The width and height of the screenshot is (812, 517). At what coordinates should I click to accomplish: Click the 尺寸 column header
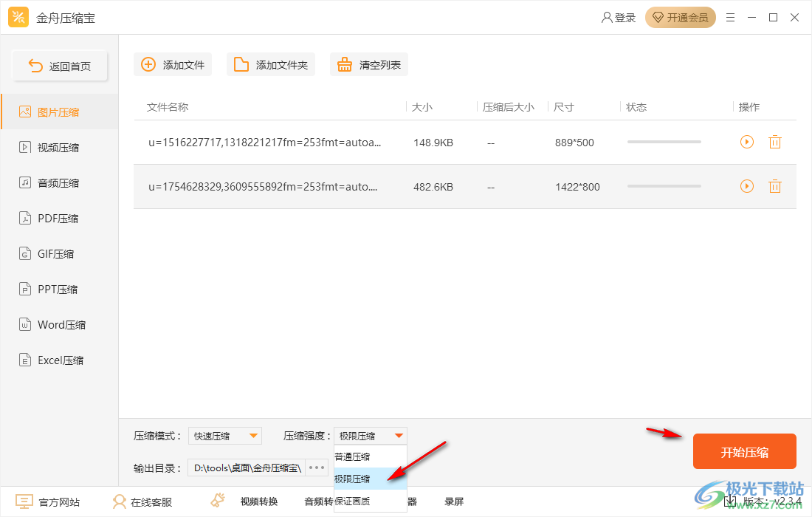(x=563, y=107)
